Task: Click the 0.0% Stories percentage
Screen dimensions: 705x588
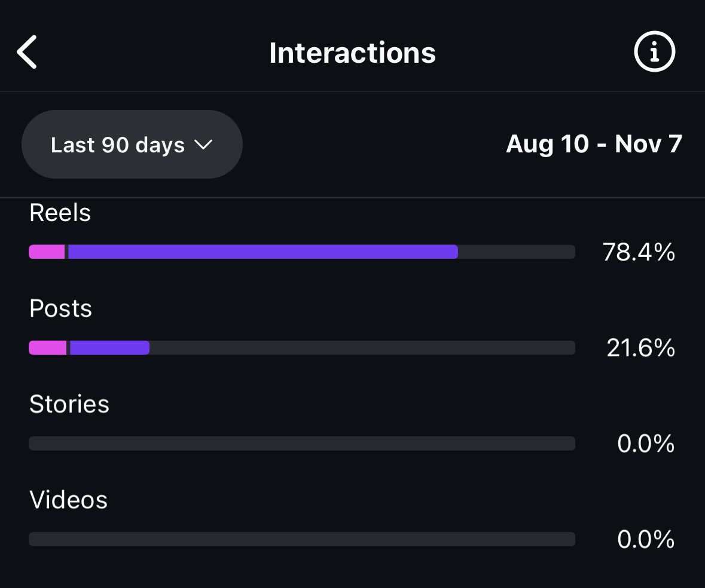Action: click(646, 444)
